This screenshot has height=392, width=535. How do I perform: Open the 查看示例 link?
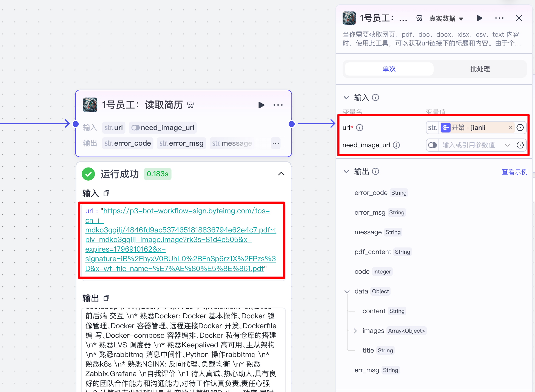pyautogui.click(x=514, y=172)
